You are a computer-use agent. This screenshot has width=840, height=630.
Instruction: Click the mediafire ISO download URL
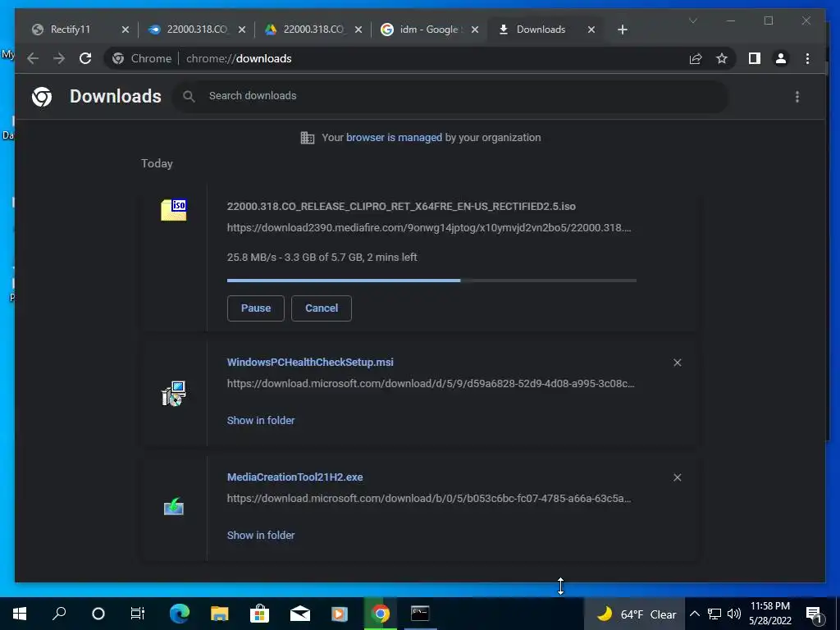pos(429,228)
